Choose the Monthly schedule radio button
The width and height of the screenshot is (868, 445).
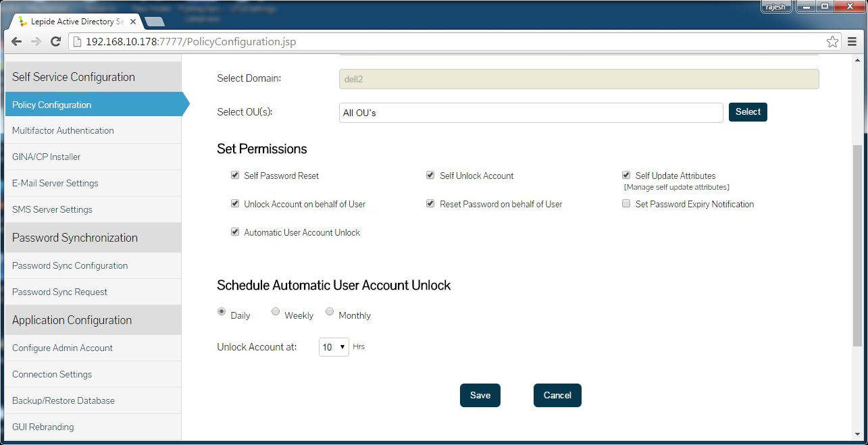pyautogui.click(x=330, y=312)
